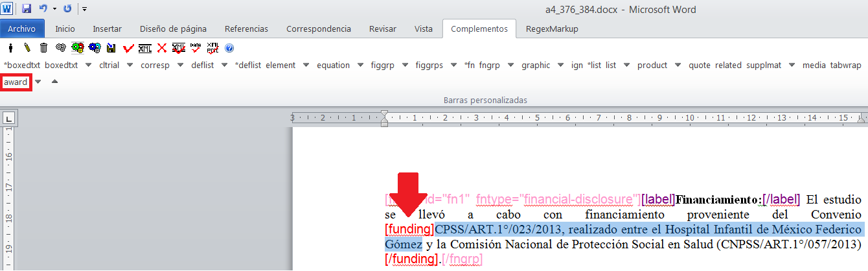Click the Save icon in quick access
Viewport: 868px width, 271px height.
point(27,9)
